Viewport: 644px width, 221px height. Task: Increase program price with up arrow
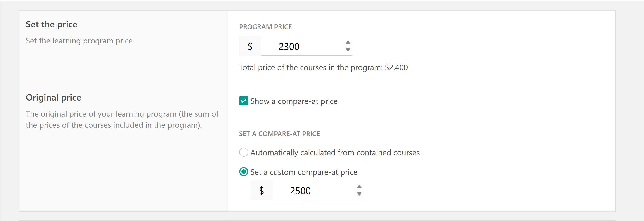pyautogui.click(x=348, y=43)
